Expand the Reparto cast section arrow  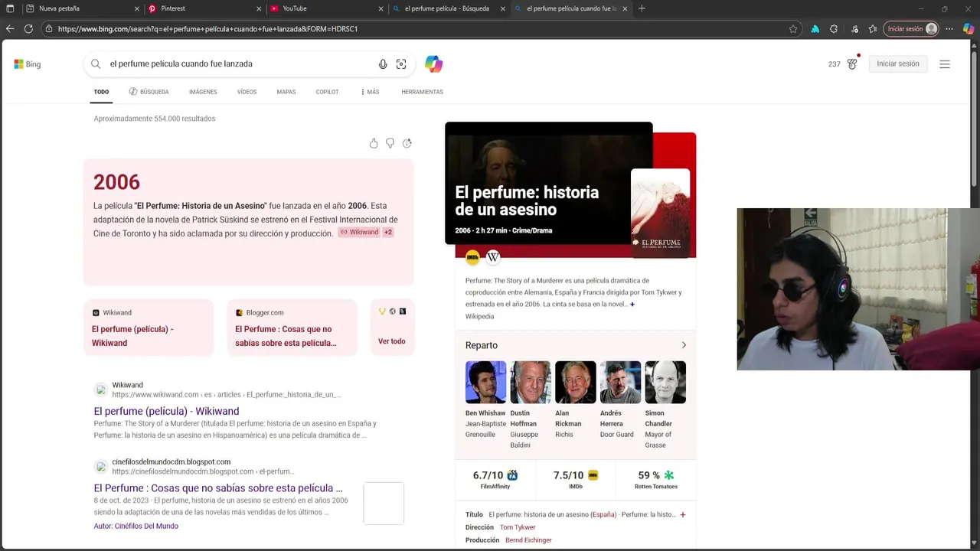coord(684,345)
